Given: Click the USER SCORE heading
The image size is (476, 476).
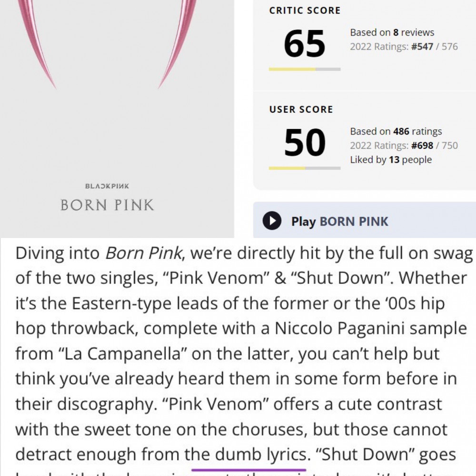Looking at the screenshot, I should click(x=301, y=109).
